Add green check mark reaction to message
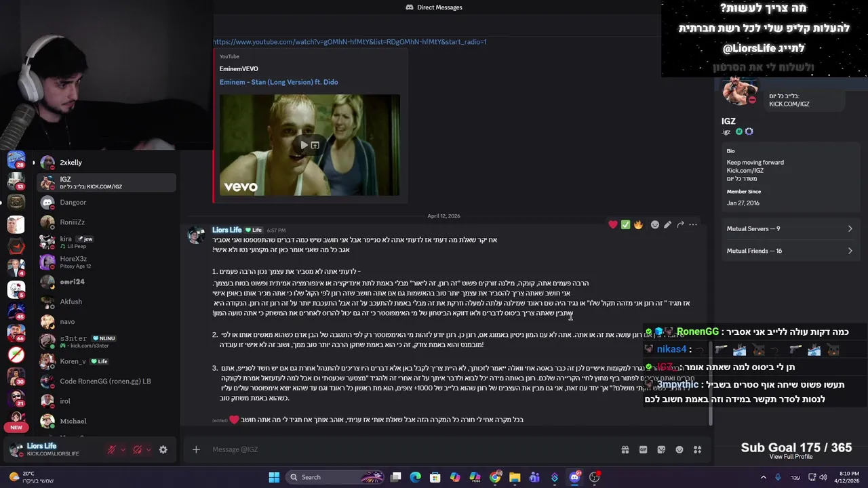Image resolution: width=868 pixels, height=488 pixels. 625,224
